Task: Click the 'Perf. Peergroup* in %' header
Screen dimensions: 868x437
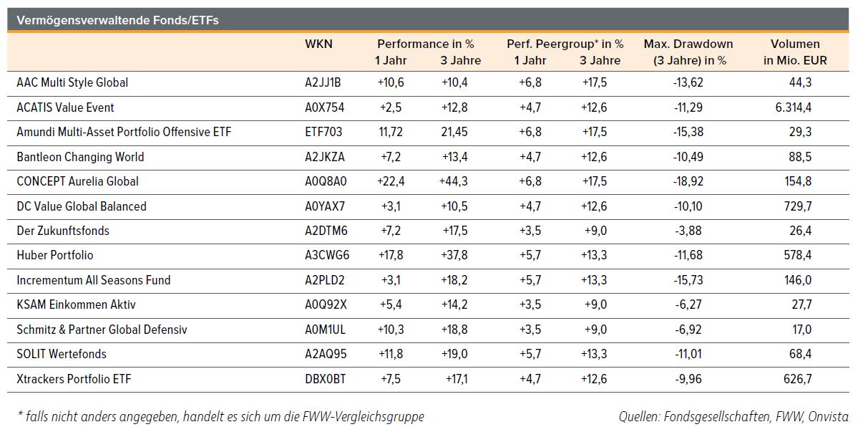Action: [565, 44]
